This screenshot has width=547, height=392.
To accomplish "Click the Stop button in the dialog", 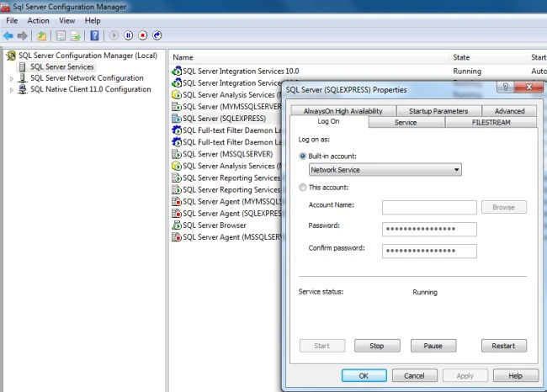I will click(377, 346).
